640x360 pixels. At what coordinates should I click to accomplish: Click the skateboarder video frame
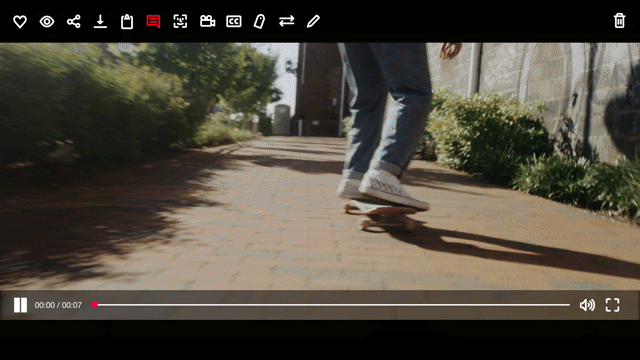click(320, 167)
